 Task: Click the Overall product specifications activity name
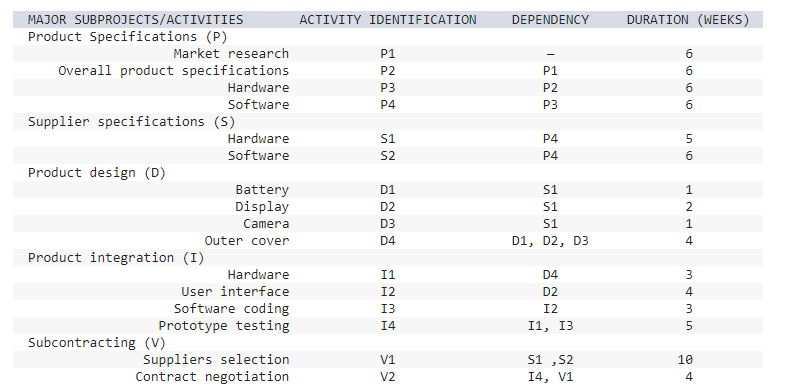[173, 71]
